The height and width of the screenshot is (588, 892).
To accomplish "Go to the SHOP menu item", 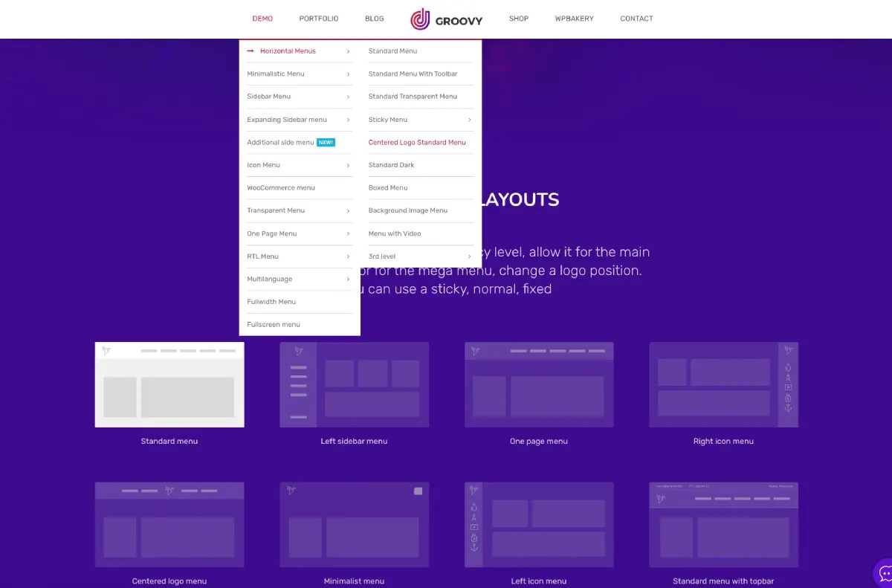I will [x=518, y=19].
